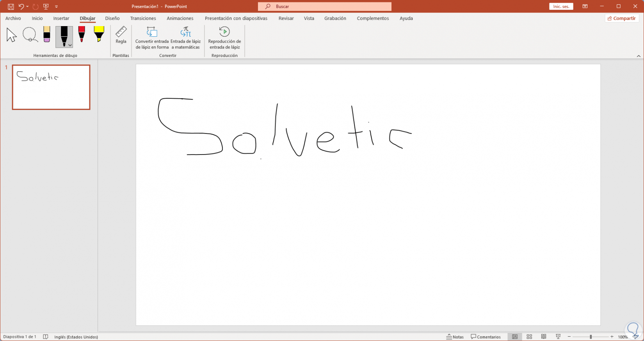Image resolution: width=644 pixels, height=341 pixels.
Task: Switch to the Revisar tab
Action: coord(286,18)
